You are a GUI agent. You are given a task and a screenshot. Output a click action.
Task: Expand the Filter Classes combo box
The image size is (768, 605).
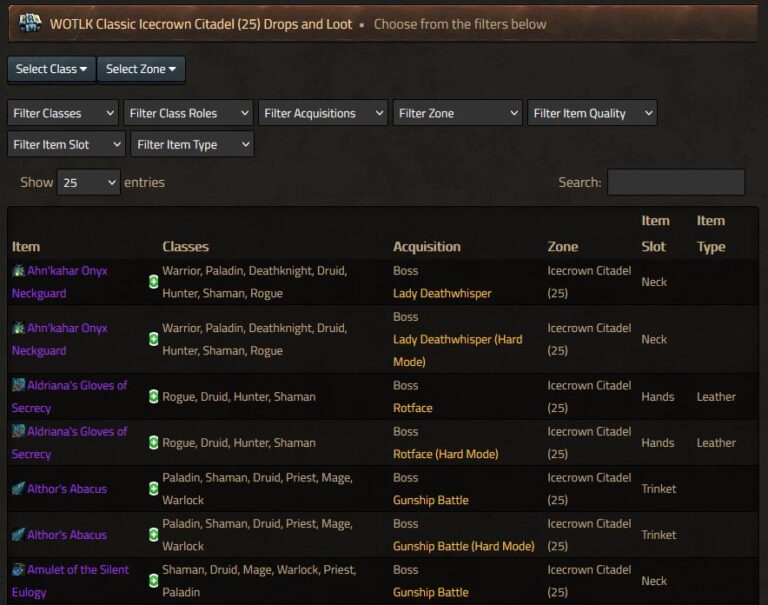coord(63,113)
